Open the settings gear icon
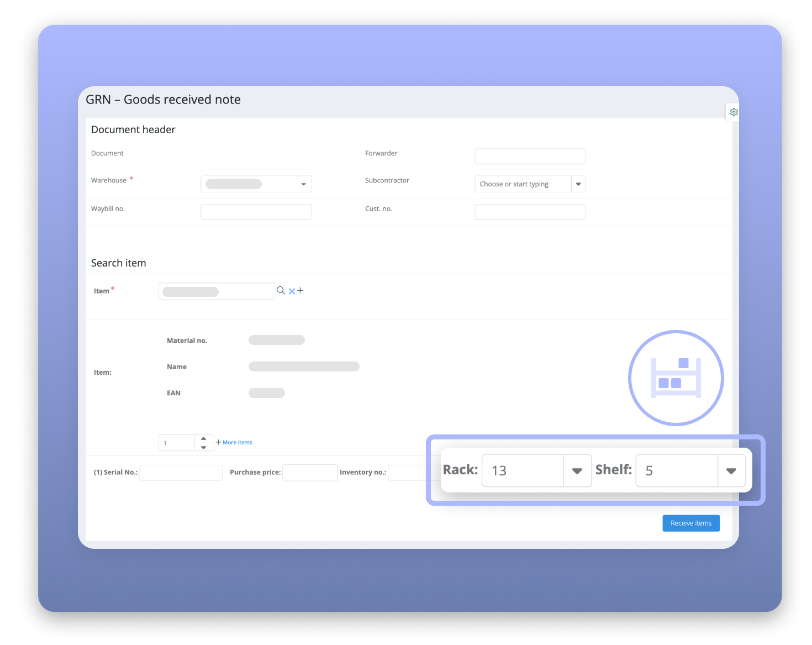 [734, 112]
